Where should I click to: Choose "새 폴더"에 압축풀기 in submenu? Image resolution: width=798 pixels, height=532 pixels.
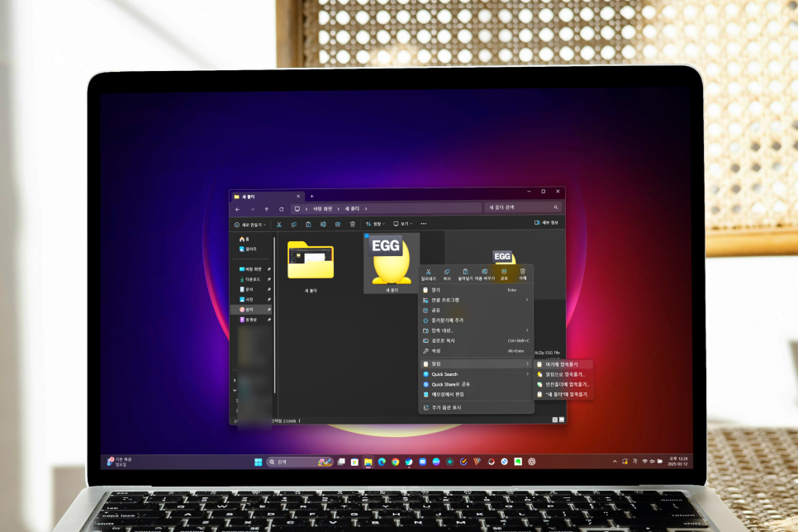pos(563,394)
